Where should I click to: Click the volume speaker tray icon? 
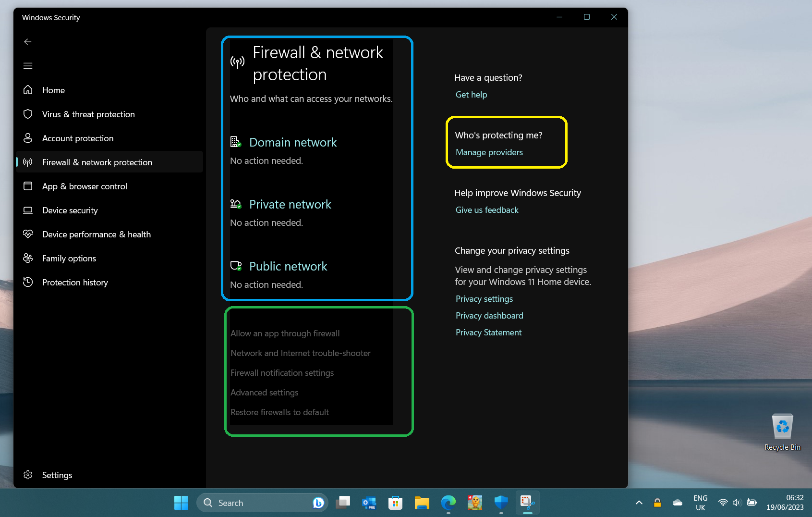click(737, 503)
